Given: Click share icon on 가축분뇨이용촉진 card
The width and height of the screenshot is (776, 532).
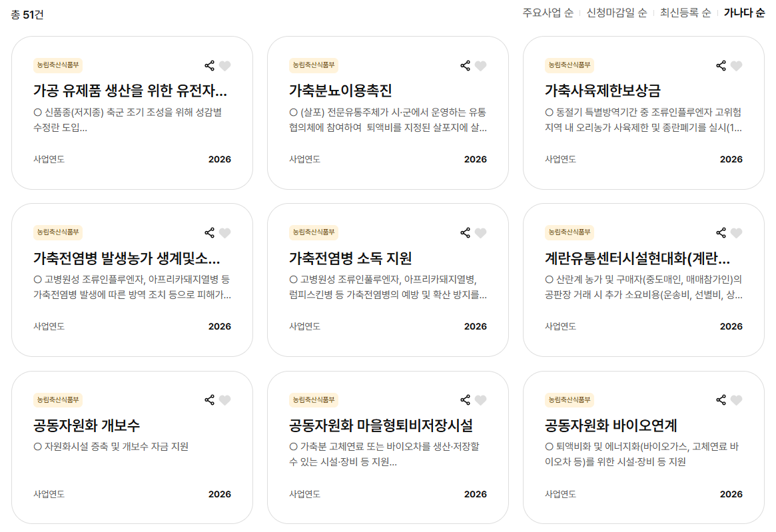Looking at the screenshot, I should (x=465, y=65).
